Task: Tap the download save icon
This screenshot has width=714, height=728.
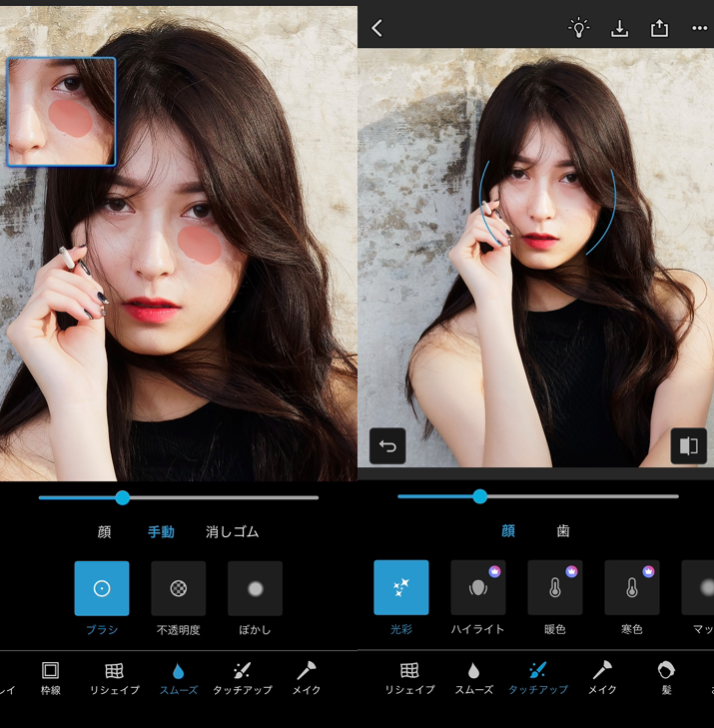Action: (x=619, y=28)
